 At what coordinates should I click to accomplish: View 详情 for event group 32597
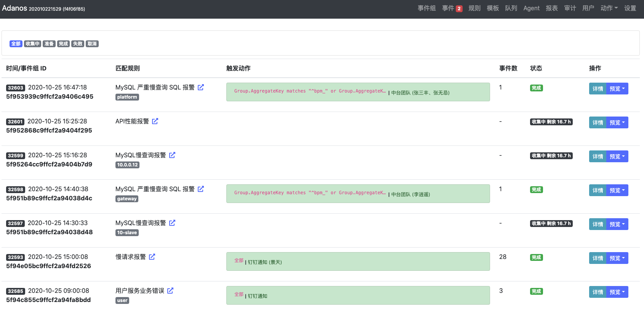[x=598, y=224]
